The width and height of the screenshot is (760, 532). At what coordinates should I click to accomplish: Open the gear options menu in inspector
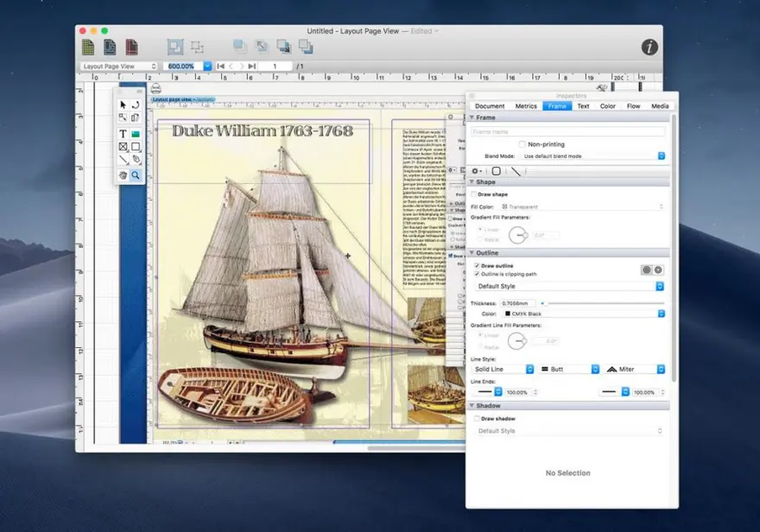pyautogui.click(x=477, y=171)
